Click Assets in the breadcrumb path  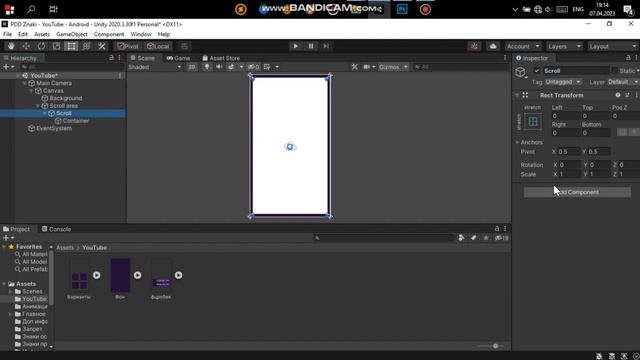65,248
